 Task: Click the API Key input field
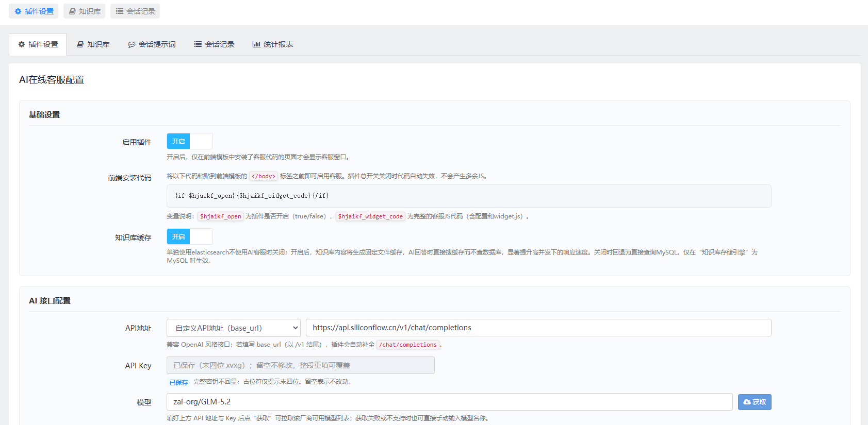click(301, 365)
